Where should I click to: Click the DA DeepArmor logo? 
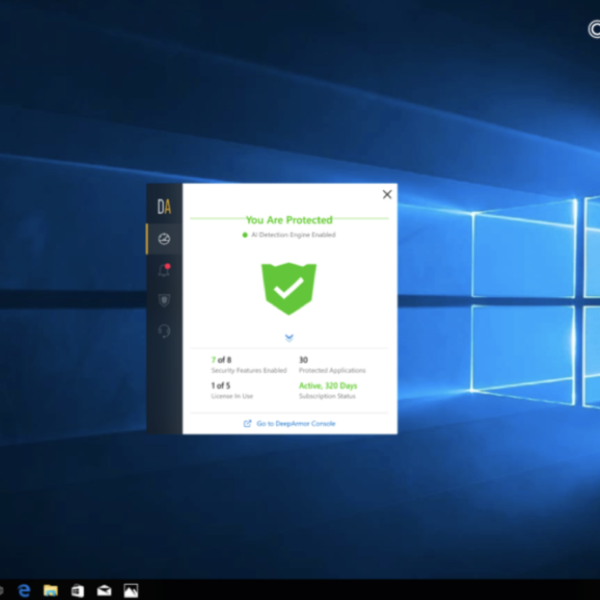[x=164, y=207]
